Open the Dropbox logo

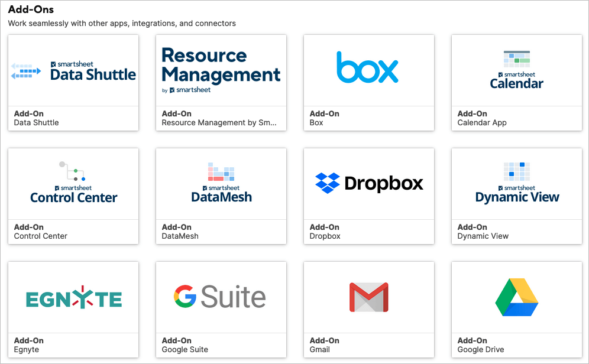click(x=369, y=183)
